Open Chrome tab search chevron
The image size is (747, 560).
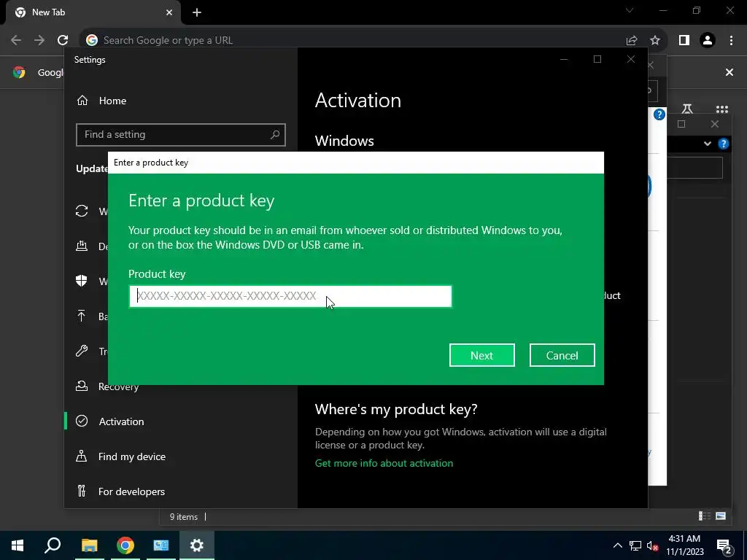pyautogui.click(x=630, y=10)
